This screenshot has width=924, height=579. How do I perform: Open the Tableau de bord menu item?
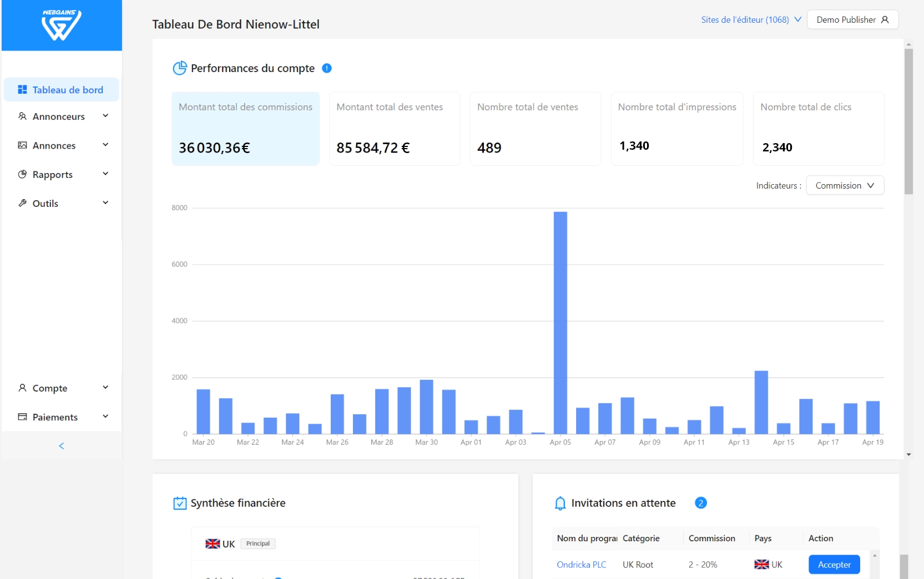pyautogui.click(x=61, y=90)
